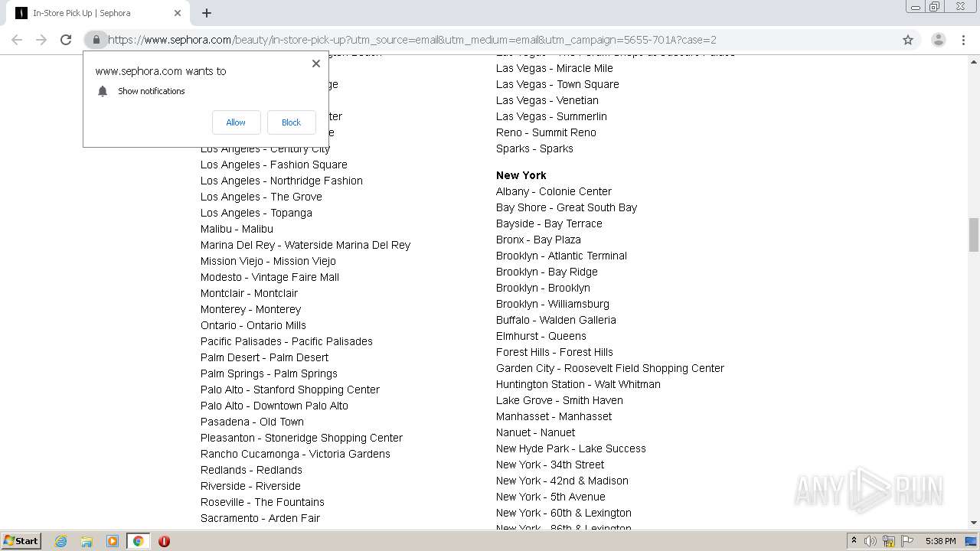This screenshot has width=980, height=551.
Task: Open Rancho Cucamonga - Victoria Gardens
Action: [x=296, y=454]
